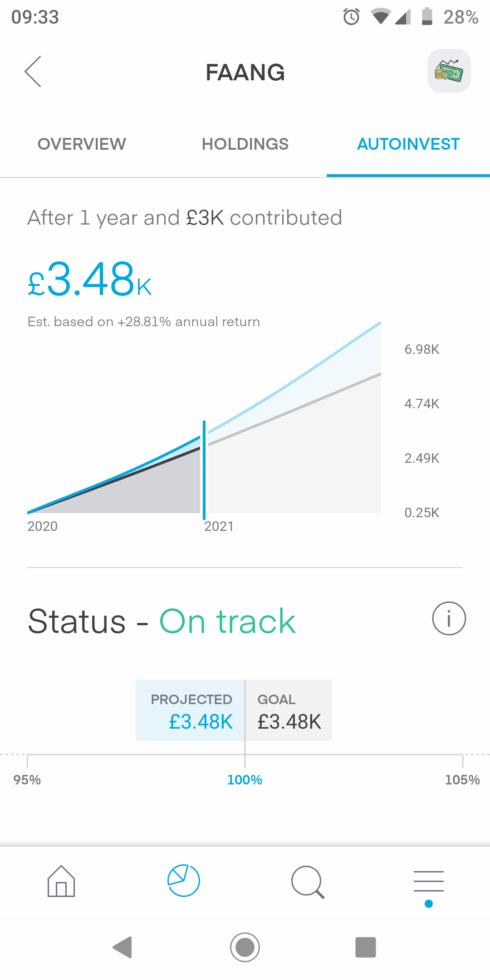This screenshot has height=980, width=490.
Task: Click the blue 2021 marker line on chart
Action: [x=204, y=470]
